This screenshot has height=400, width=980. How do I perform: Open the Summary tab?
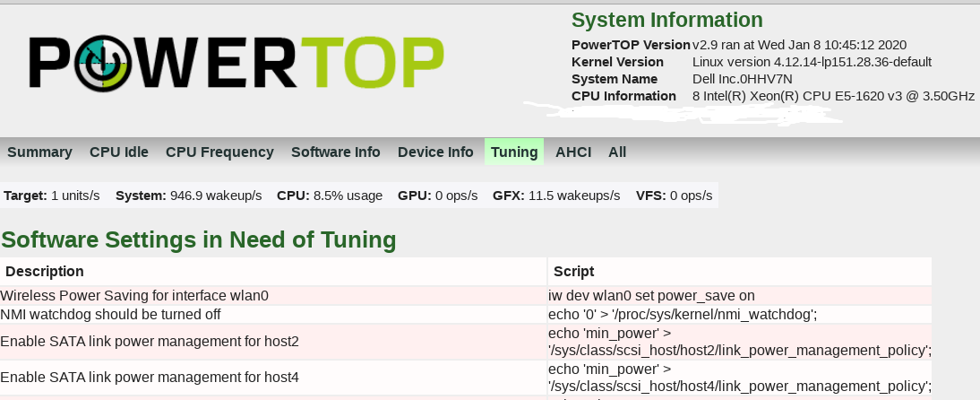pyautogui.click(x=39, y=152)
